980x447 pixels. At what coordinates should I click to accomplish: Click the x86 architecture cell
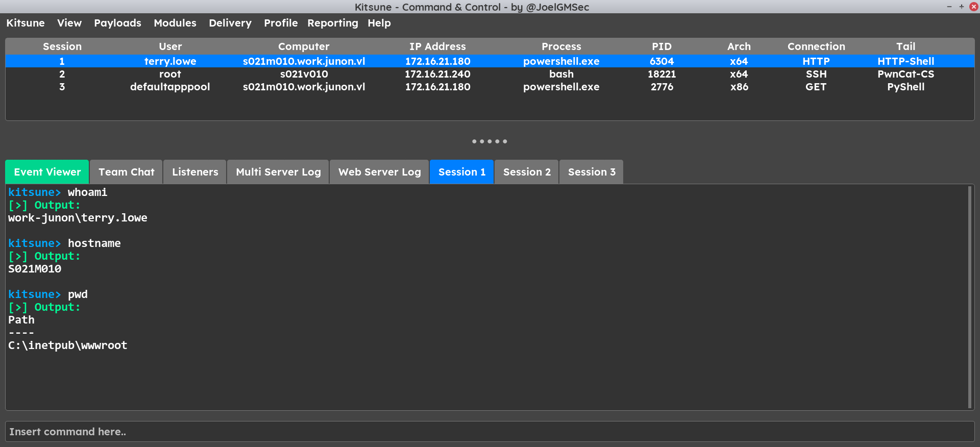[739, 87]
